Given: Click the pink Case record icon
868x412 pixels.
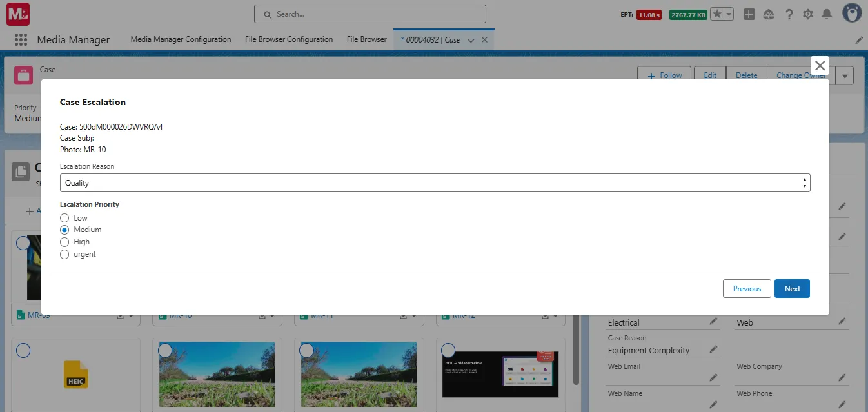Looking at the screenshot, I should coord(24,75).
